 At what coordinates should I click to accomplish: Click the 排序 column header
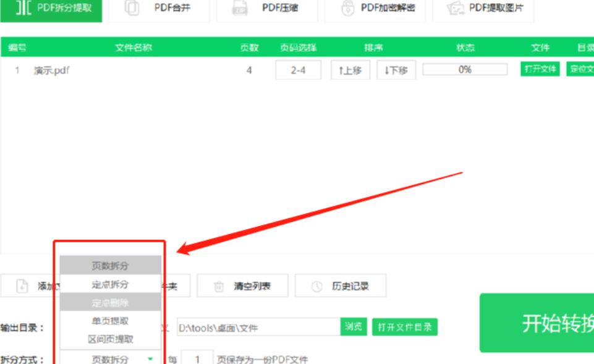(x=373, y=48)
